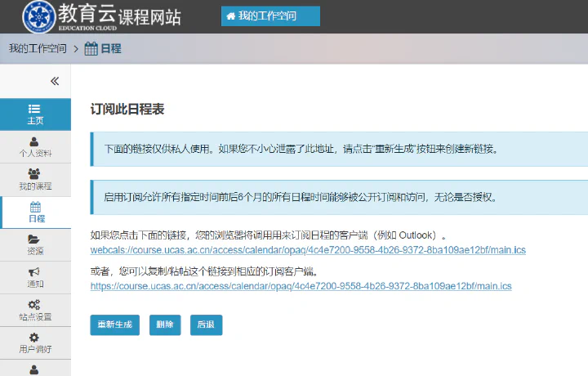Screen dimensions: 588x376
Task: Click the calendar icon in breadcrumb
Action: 91,49
